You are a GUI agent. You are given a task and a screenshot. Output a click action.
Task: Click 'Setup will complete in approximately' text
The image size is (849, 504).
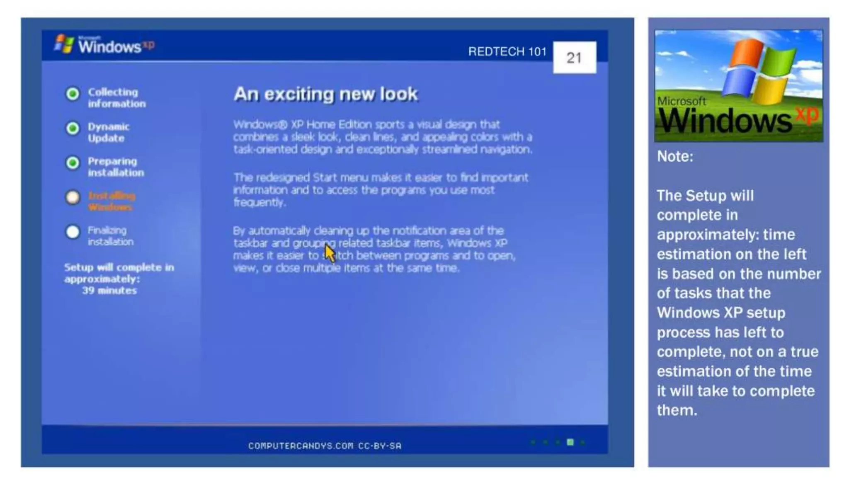click(x=119, y=273)
